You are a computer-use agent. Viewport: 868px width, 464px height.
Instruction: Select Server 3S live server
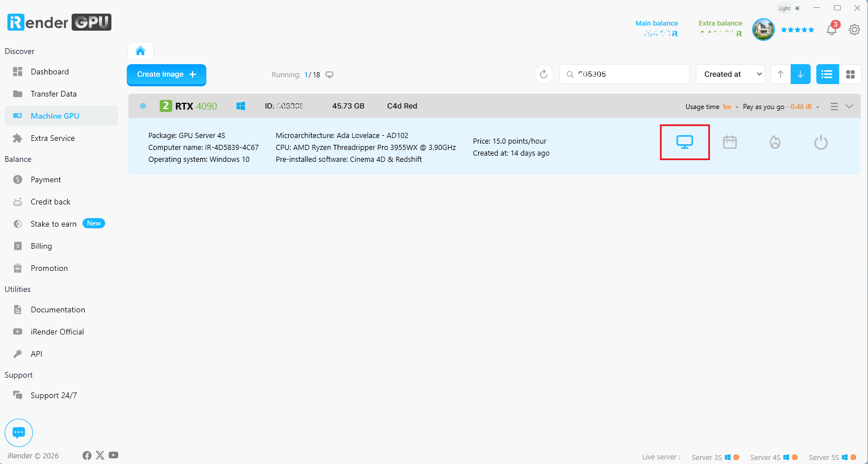pyautogui.click(x=715, y=457)
